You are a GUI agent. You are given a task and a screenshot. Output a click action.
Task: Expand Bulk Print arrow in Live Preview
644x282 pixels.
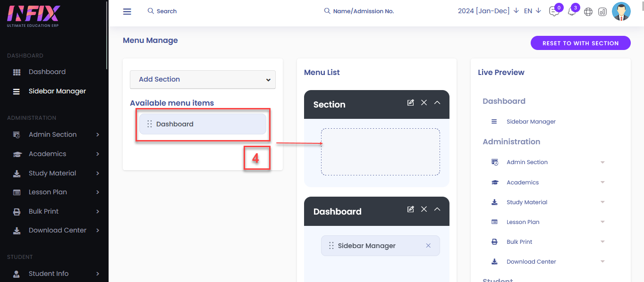[x=602, y=242]
